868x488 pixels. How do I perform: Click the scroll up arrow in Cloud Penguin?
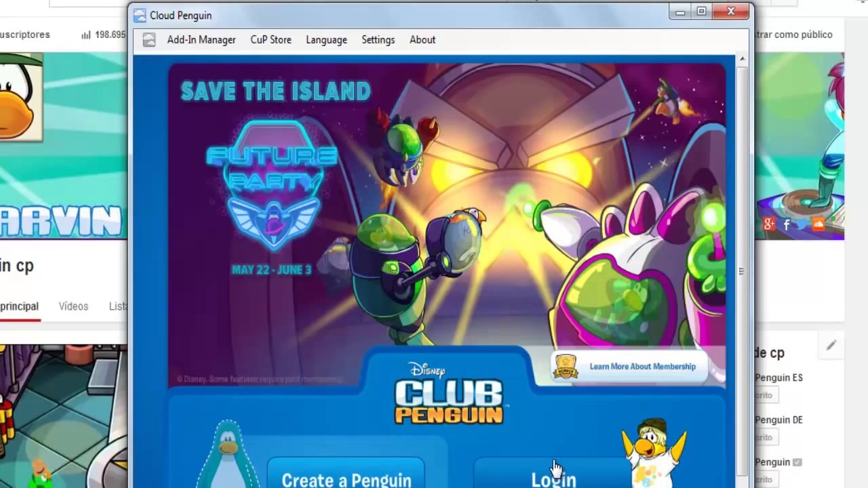[742, 60]
